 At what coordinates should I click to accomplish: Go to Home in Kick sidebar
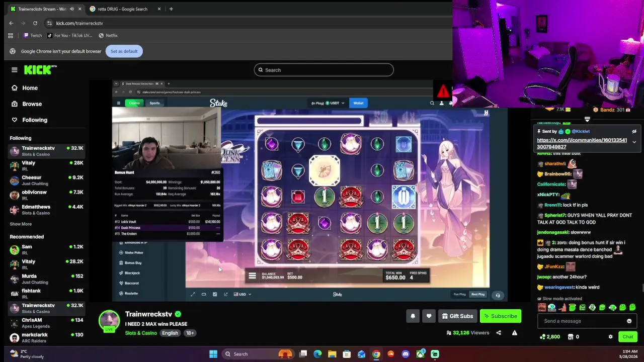coord(30,88)
